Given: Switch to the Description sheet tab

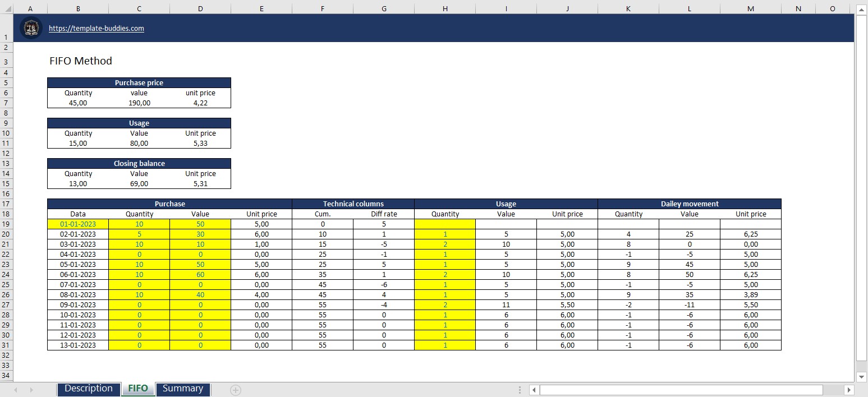Looking at the screenshot, I should [88, 388].
